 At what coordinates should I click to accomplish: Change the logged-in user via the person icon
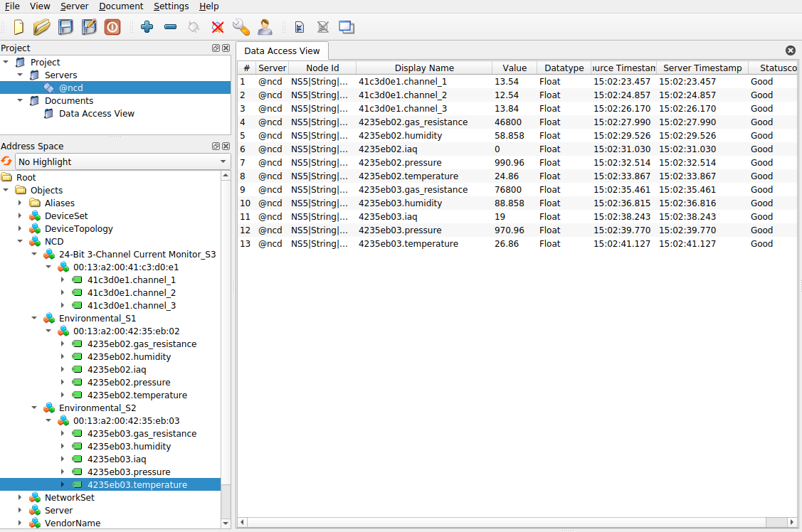264,27
